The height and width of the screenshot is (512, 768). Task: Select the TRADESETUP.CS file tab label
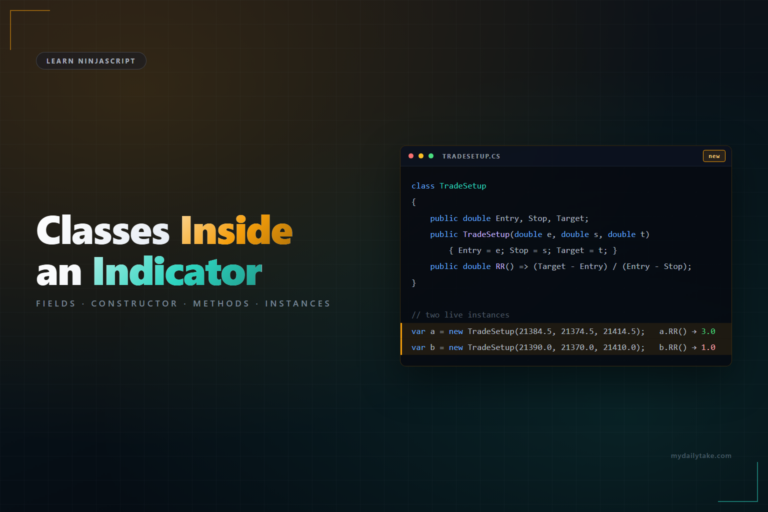click(471, 156)
